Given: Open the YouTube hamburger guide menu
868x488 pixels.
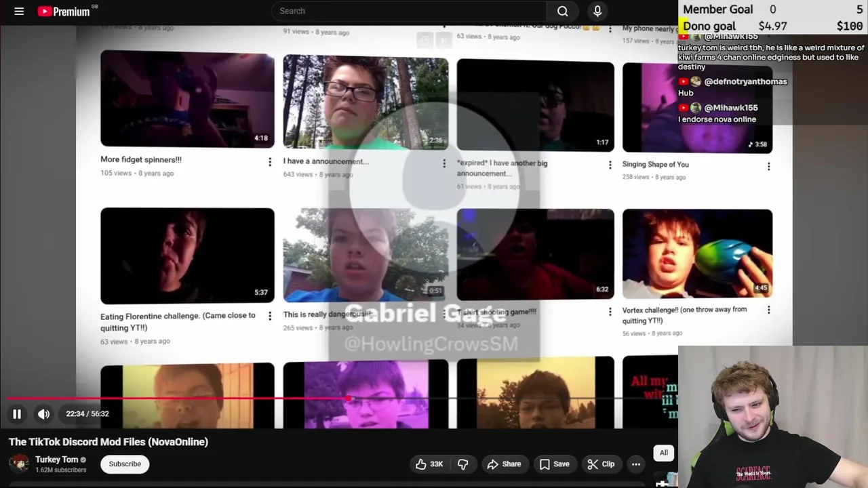Looking at the screenshot, I should coord(19,11).
